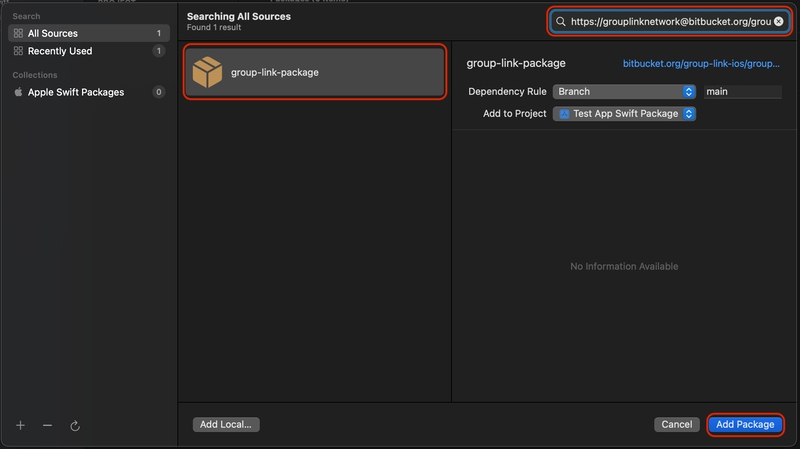Click the minus button to remove a collection
Image resolution: width=800 pixels, height=449 pixels.
pos(47,426)
